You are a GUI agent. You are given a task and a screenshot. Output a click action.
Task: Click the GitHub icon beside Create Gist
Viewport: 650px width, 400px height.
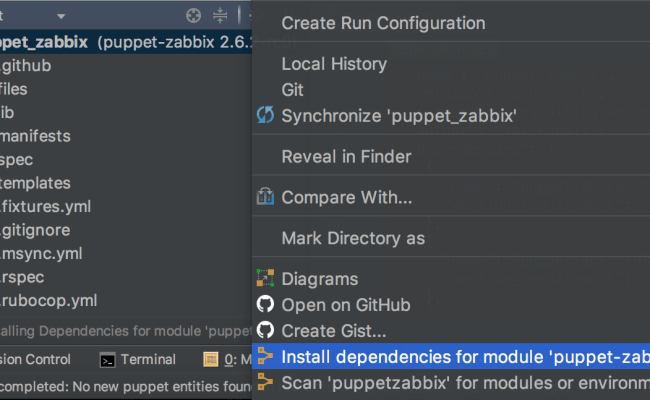click(265, 330)
